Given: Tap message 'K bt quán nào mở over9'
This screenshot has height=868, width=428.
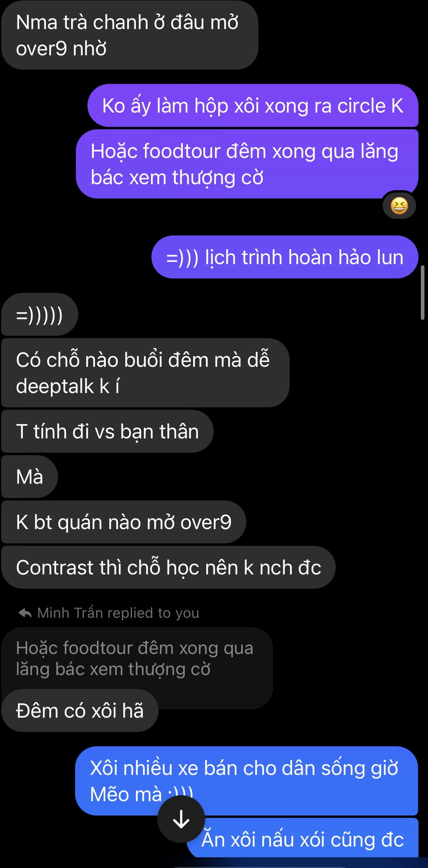Looking at the screenshot, I should tap(124, 522).
